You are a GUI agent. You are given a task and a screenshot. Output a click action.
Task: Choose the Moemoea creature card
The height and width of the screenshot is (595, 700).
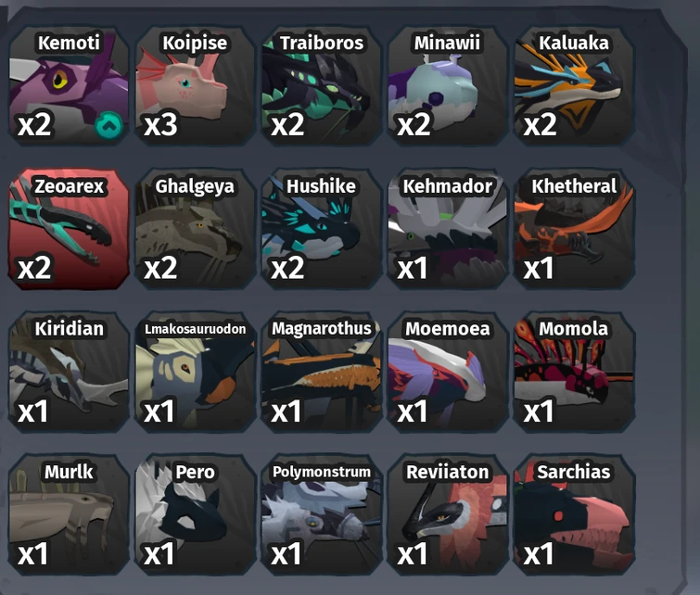coord(448,372)
